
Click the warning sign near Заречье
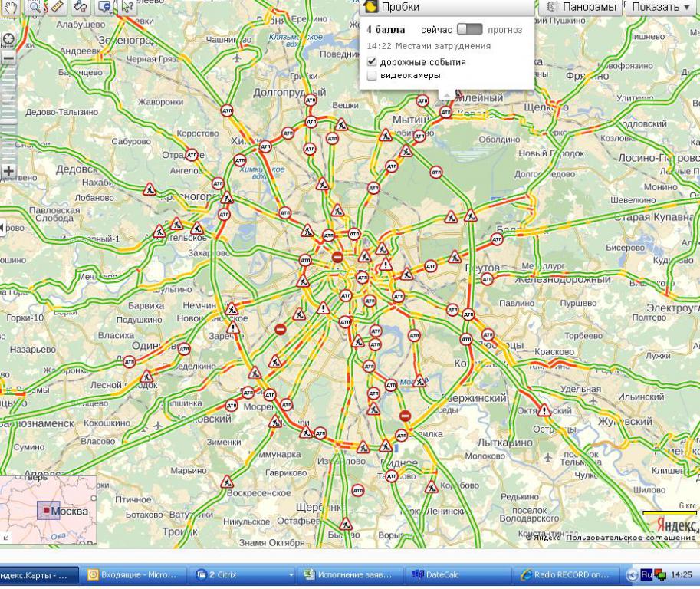(x=232, y=329)
